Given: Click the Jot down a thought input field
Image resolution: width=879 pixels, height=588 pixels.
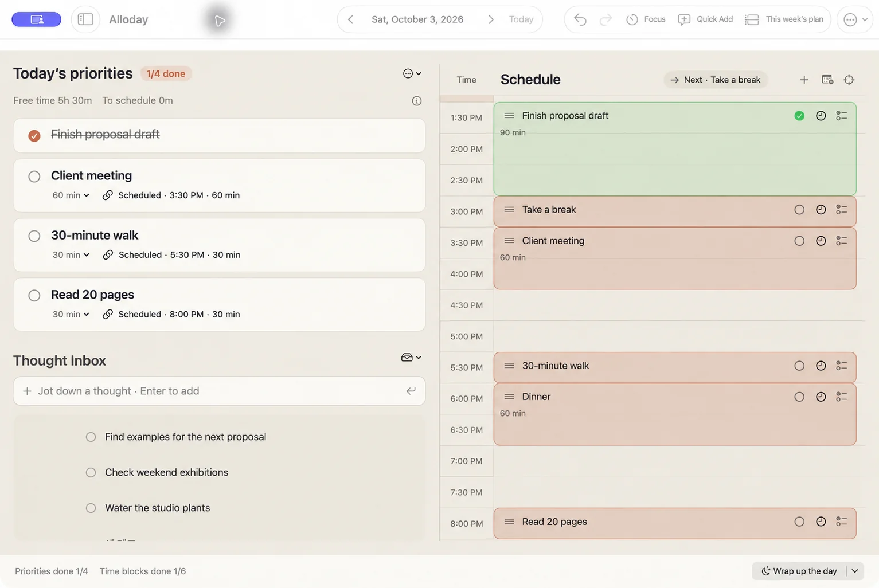Looking at the screenshot, I should click(x=219, y=391).
